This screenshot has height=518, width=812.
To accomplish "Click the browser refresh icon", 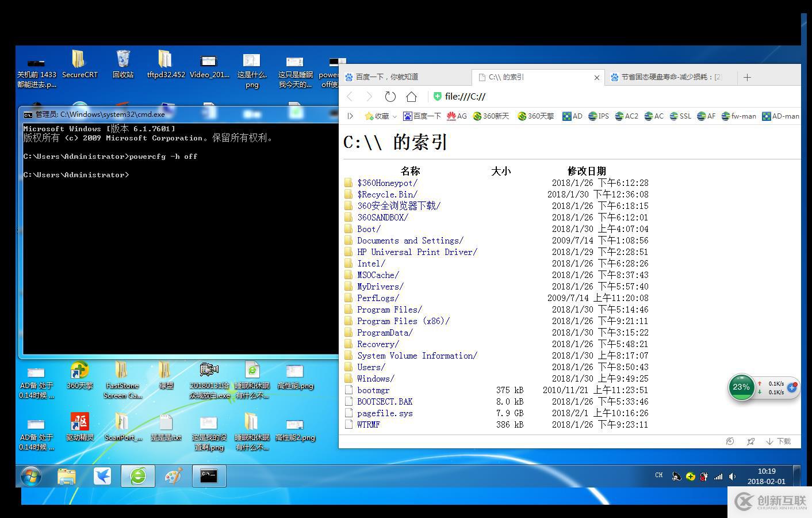I will click(390, 97).
